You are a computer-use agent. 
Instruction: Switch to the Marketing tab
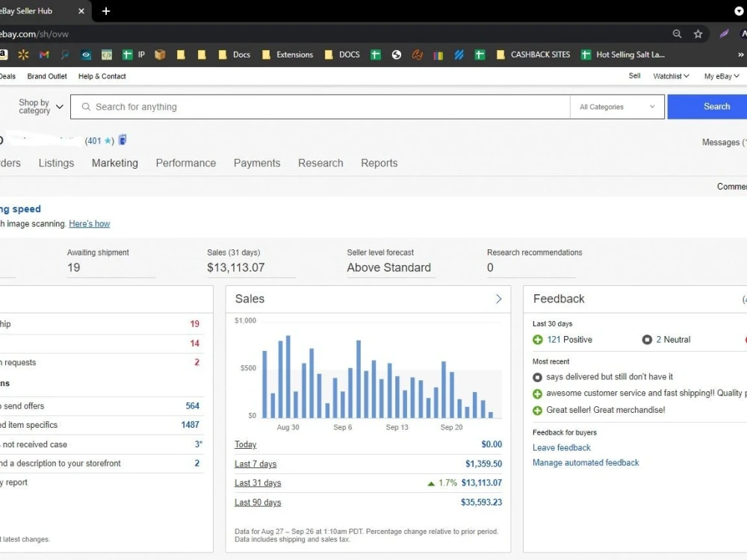point(115,163)
